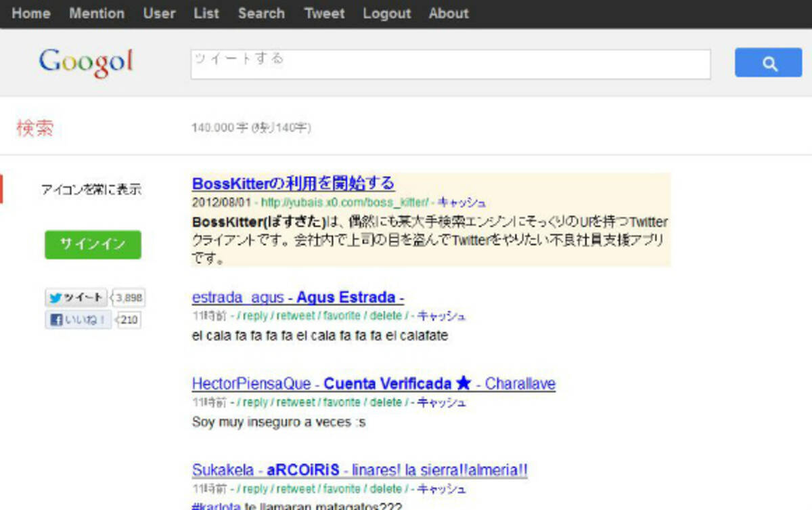Open BossKitterの利用を開始する link
The width and height of the screenshot is (812, 510).
click(x=293, y=184)
